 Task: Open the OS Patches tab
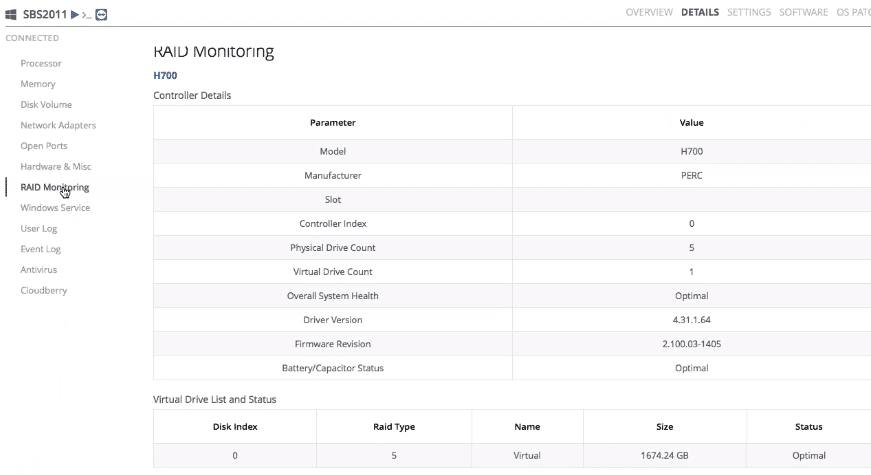pos(853,13)
